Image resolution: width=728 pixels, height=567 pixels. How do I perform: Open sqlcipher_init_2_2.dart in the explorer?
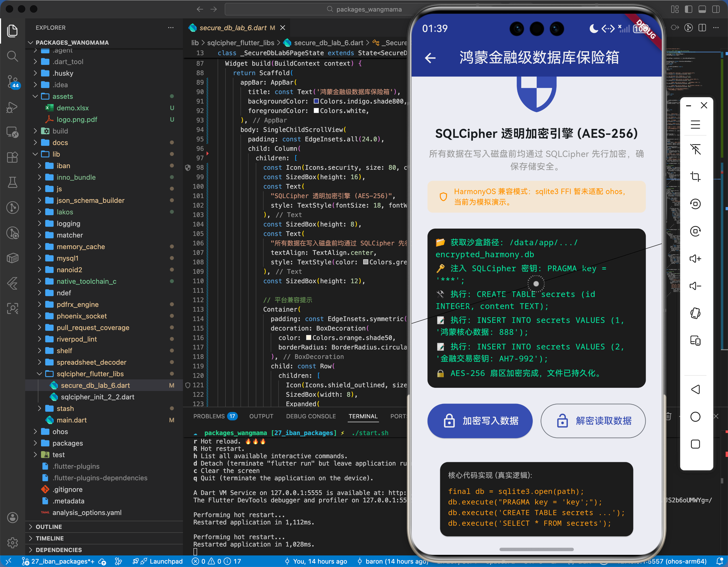pyautogui.click(x=97, y=397)
